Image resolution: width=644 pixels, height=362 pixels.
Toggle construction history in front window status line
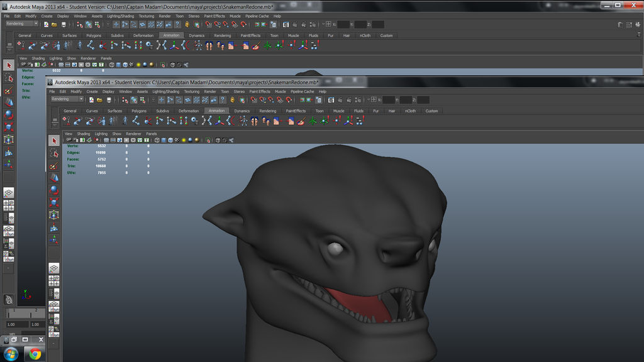click(x=318, y=100)
